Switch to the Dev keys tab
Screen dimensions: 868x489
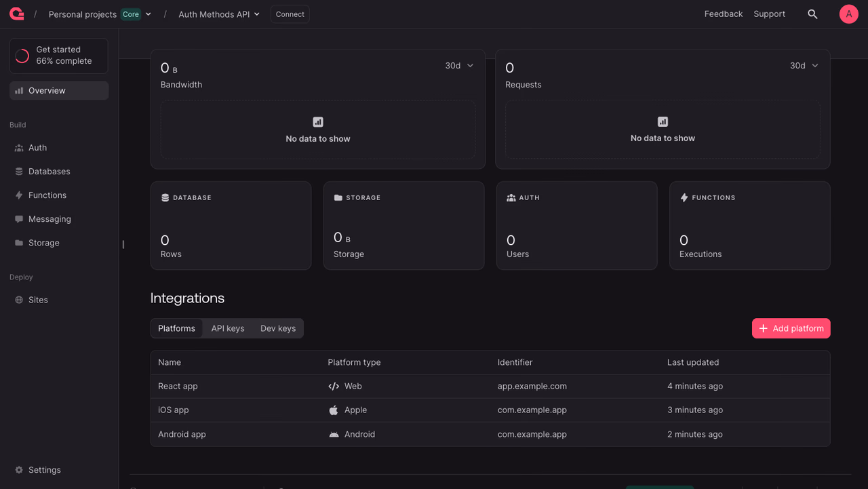[278, 328]
